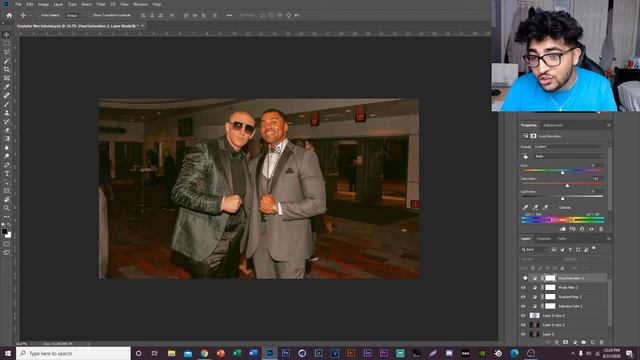The image size is (640, 360).
Task: Click the clip-to-layer icon in Properties footer
Action: point(562,229)
